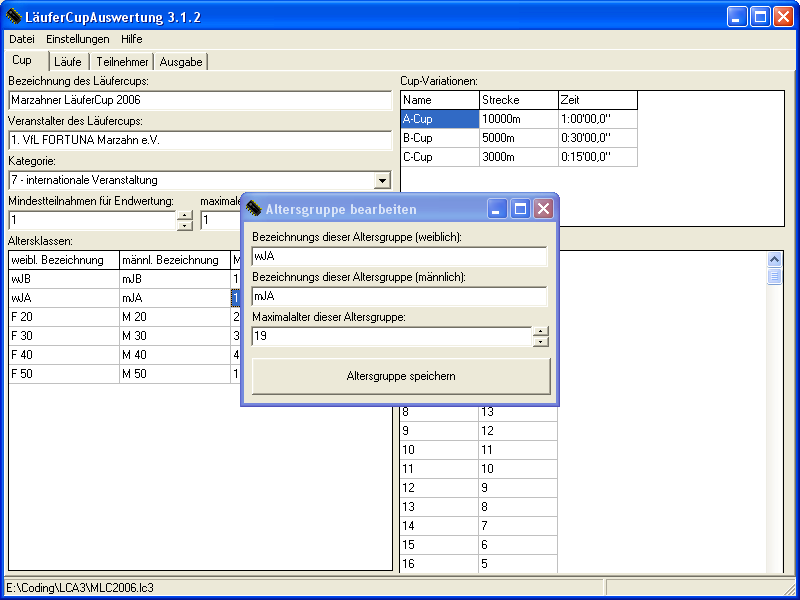Screen dimensions: 800x600
Task: Decrease Maximalalter with the down arrow
Action: click(540, 342)
